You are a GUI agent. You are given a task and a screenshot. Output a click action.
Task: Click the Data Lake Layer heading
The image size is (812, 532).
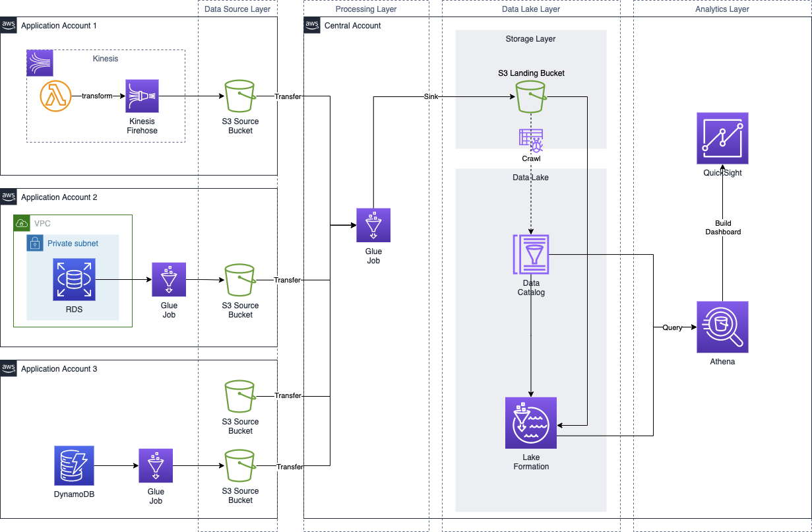coord(531,9)
